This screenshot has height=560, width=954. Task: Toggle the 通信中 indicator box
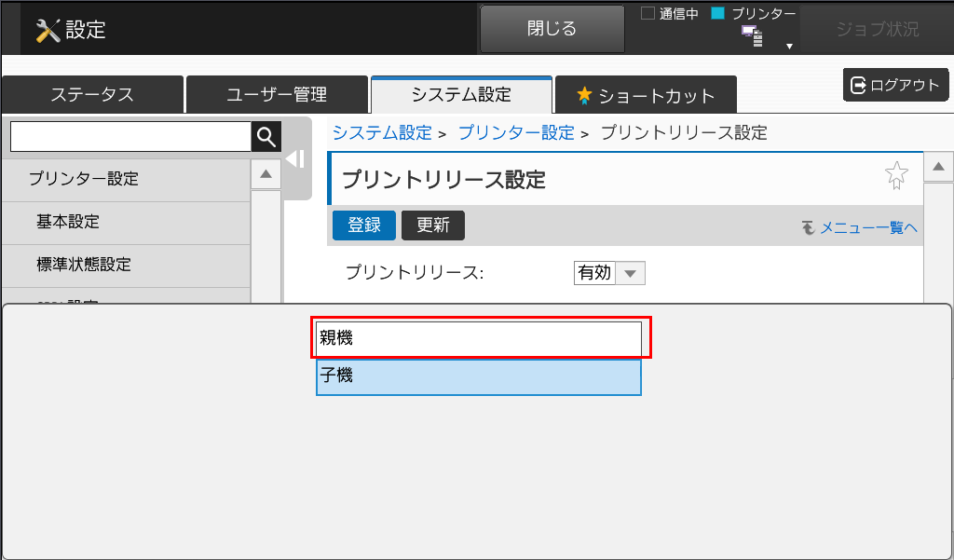click(648, 13)
